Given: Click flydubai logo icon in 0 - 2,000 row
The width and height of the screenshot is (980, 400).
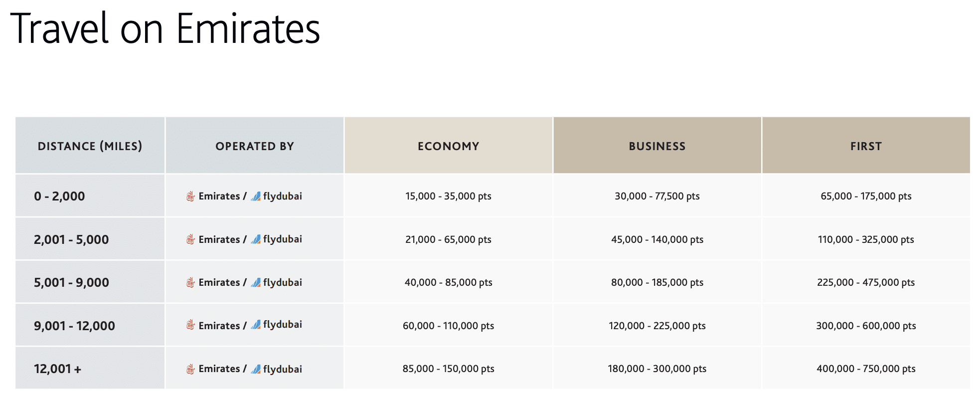Looking at the screenshot, I should point(256,197).
